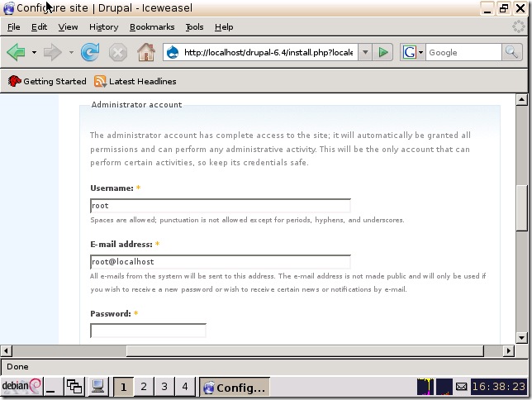
Task: Click the Done status bar text
Action: 17,367
